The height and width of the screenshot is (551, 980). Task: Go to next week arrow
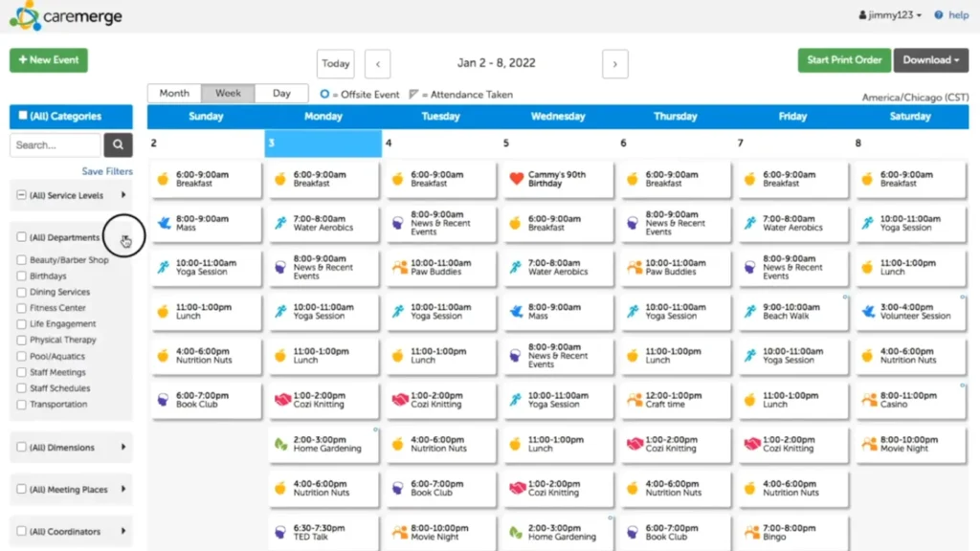point(615,64)
